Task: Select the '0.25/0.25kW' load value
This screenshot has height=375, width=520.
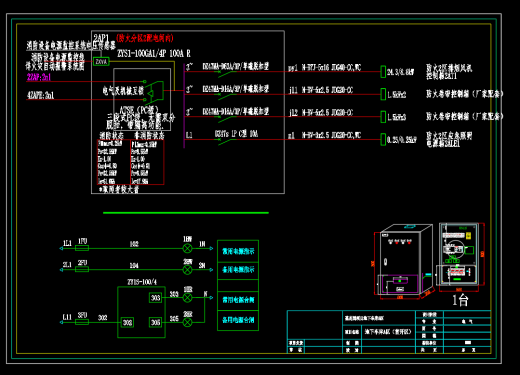Action: 402,140
